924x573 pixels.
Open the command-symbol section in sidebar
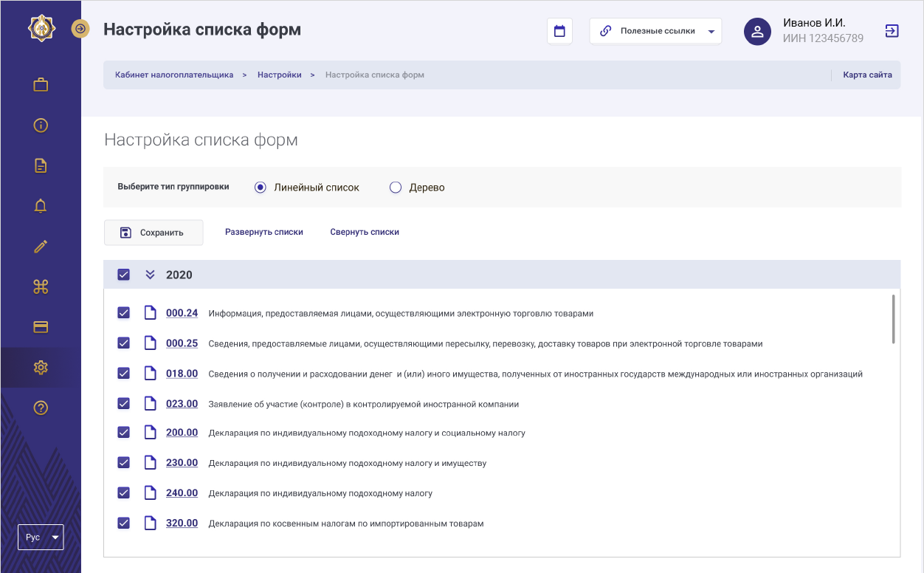tap(41, 286)
